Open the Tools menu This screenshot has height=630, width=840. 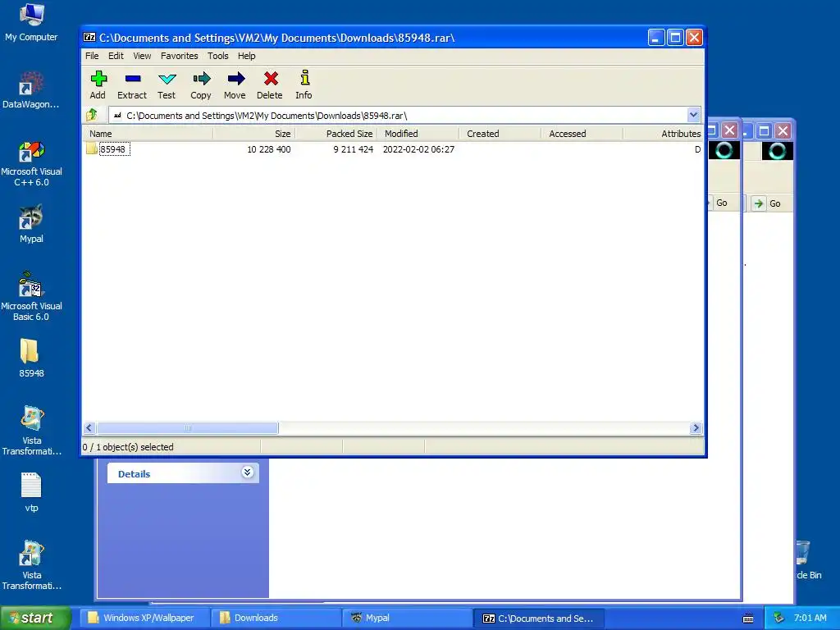click(218, 56)
